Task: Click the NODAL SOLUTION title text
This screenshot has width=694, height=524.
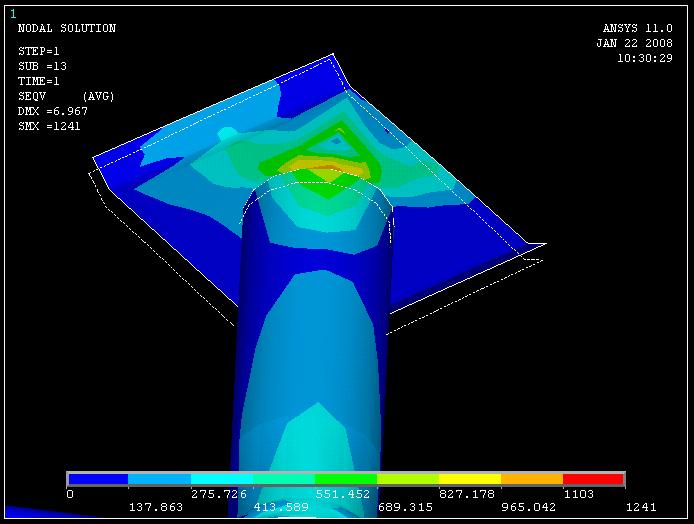Action: click(67, 28)
